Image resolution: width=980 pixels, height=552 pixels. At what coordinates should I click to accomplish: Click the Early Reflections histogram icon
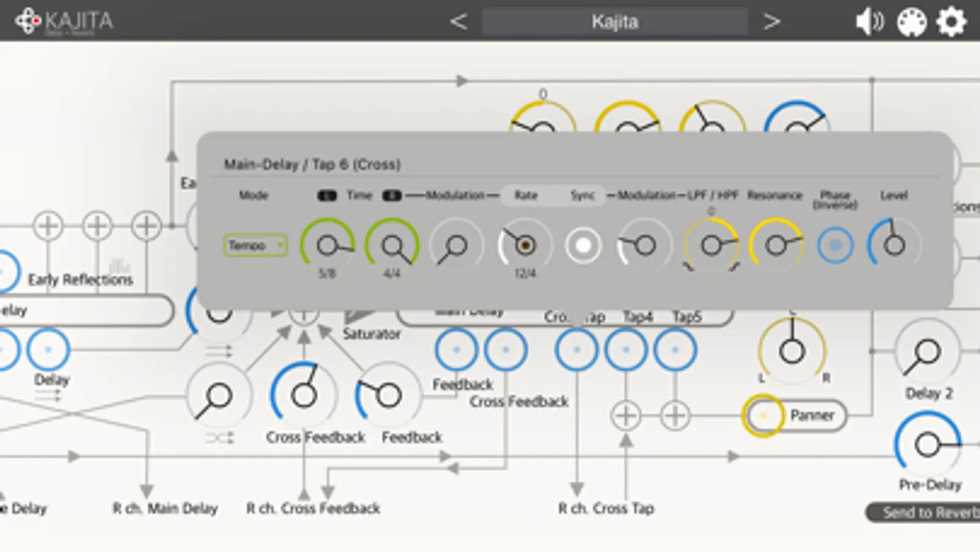[120, 266]
